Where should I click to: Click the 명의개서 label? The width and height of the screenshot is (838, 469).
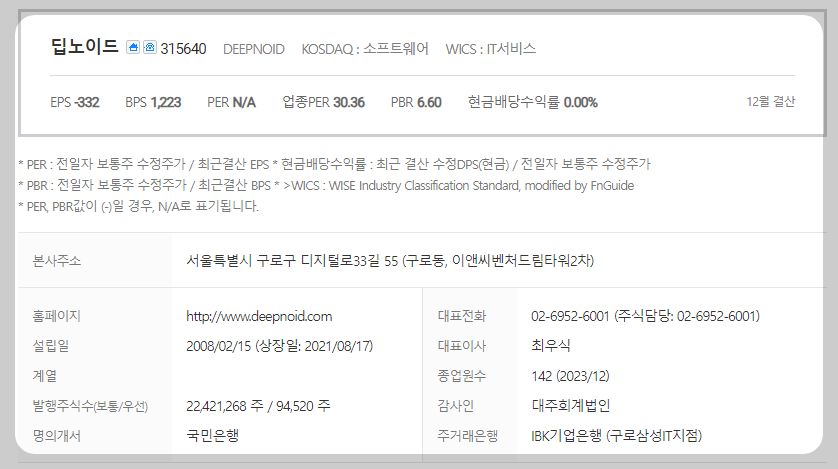tap(57, 436)
